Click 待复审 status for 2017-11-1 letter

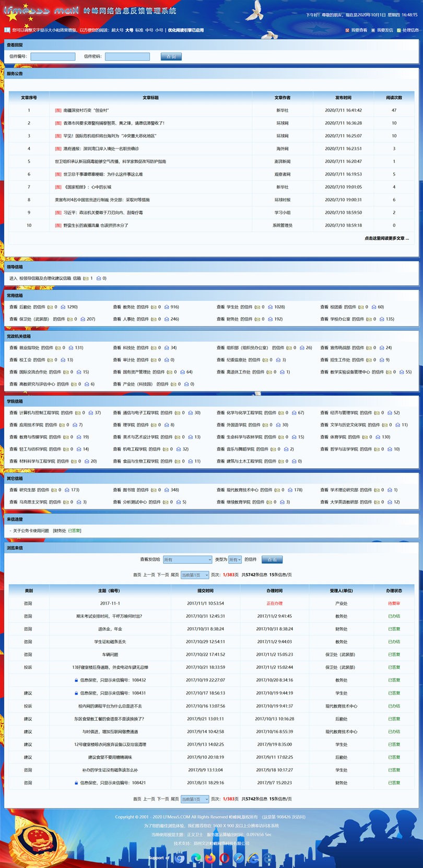click(394, 604)
